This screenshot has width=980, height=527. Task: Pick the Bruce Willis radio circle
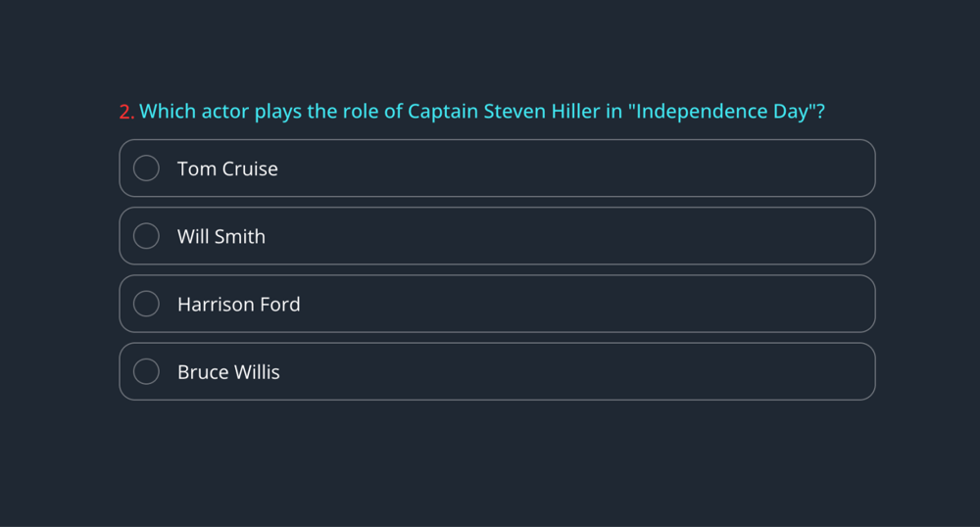pyautogui.click(x=146, y=371)
